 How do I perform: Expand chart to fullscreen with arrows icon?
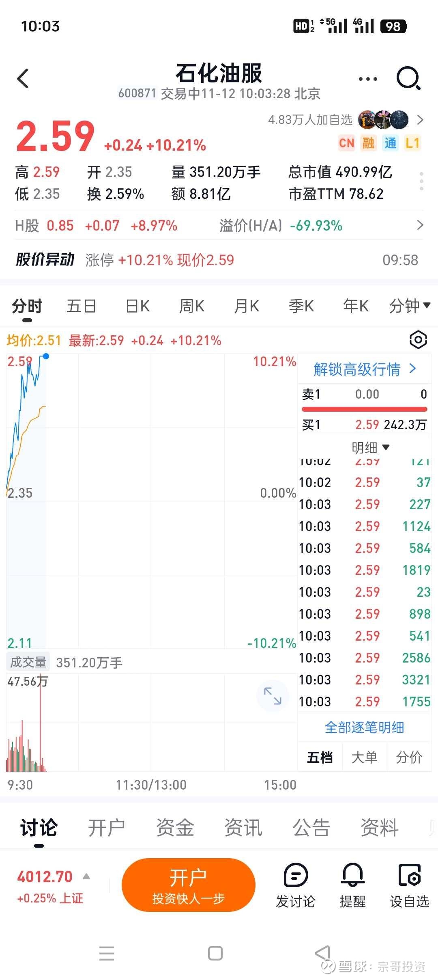pyautogui.click(x=273, y=696)
